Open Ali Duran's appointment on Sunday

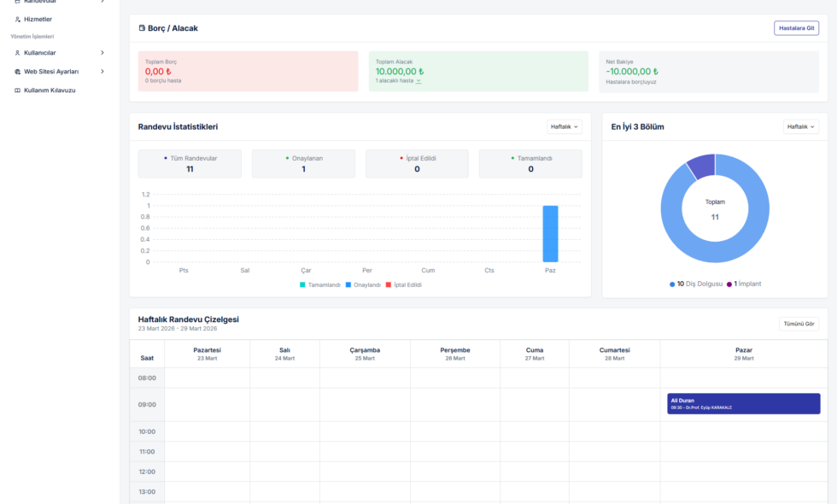click(x=743, y=403)
